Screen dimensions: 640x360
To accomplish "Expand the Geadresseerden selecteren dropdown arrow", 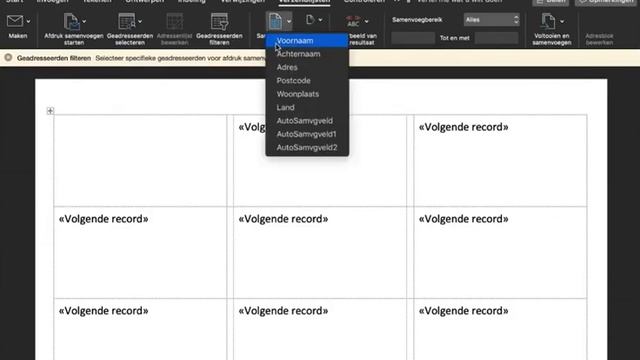I will tap(140, 21).
